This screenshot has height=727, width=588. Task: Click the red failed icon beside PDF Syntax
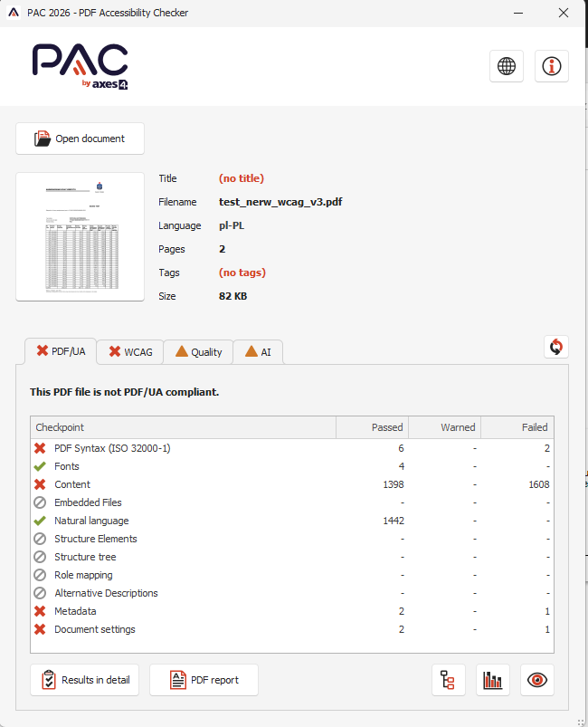click(40, 448)
